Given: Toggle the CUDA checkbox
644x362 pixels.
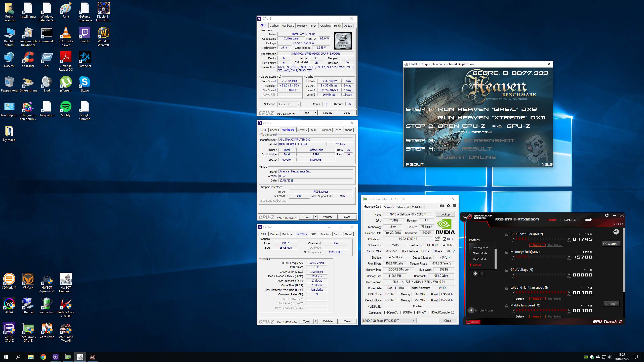Looking at the screenshot, I should (402, 312).
